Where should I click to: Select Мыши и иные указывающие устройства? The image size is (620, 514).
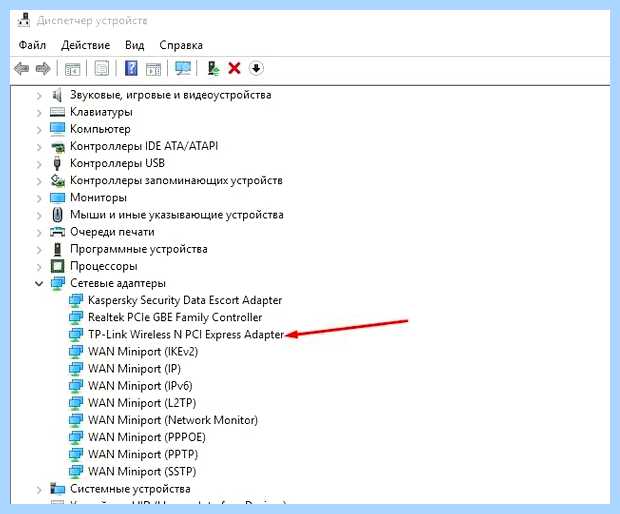pos(177,215)
